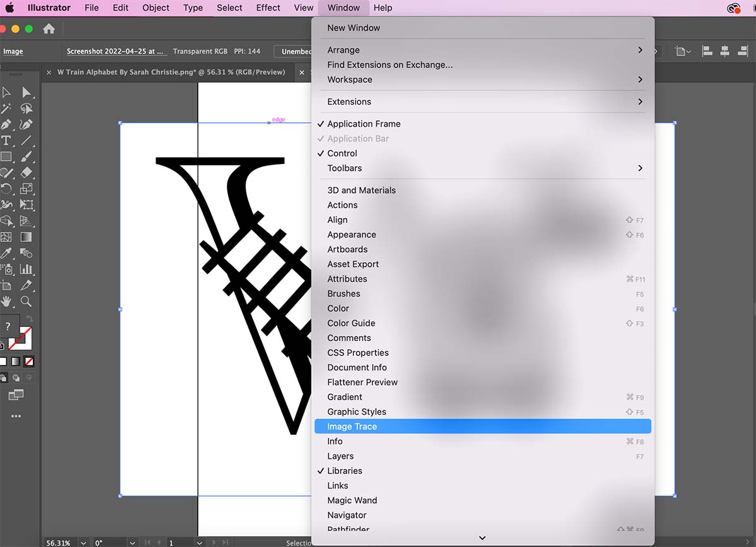Open Edit Toolbar three-dots button
The image size is (756, 547).
point(16,416)
